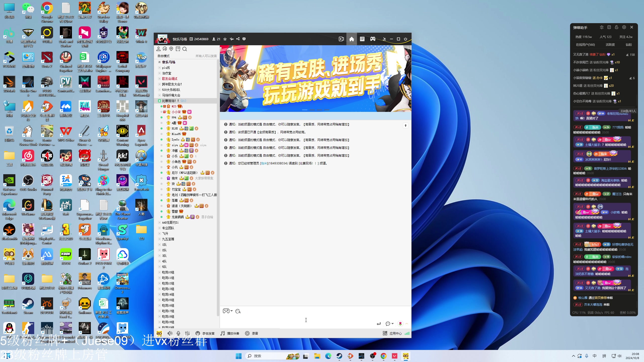Click the raccoon avatar in YY bottom bar
This screenshot has height=362, width=644.
159,333
